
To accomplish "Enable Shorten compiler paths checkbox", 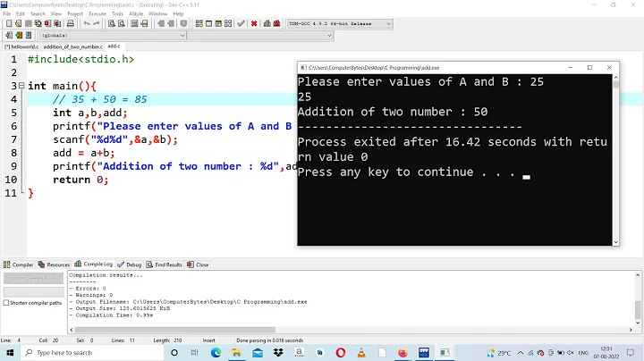I will (6, 303).
